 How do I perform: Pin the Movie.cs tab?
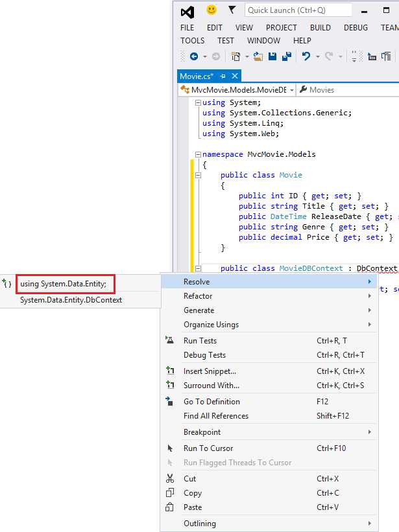click(223, 76)
